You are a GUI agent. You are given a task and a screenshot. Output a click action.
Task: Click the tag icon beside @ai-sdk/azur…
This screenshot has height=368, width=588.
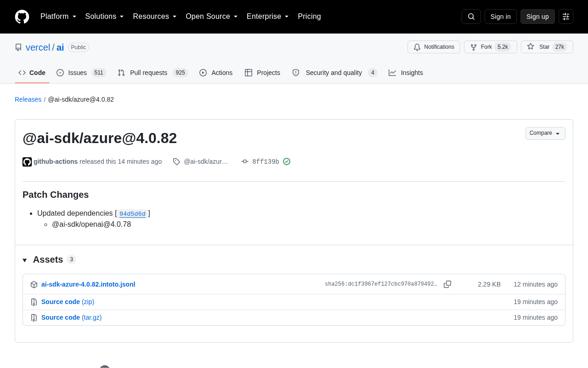point(176,161)
